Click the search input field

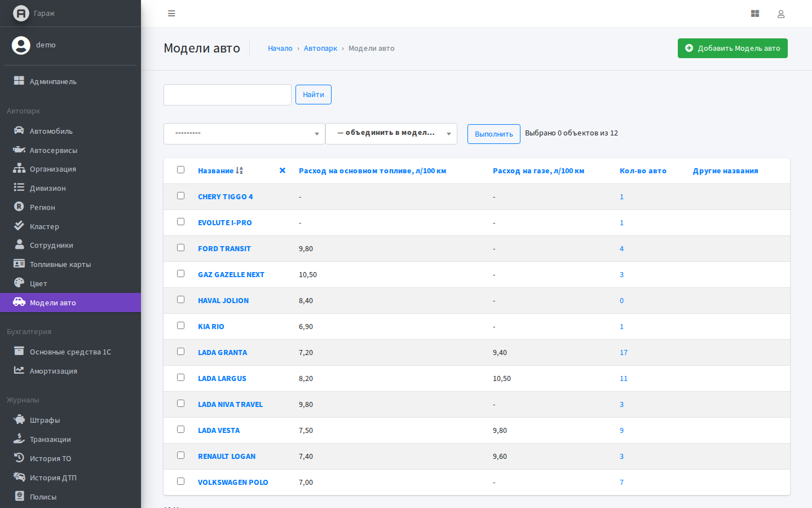coord(227,95)
